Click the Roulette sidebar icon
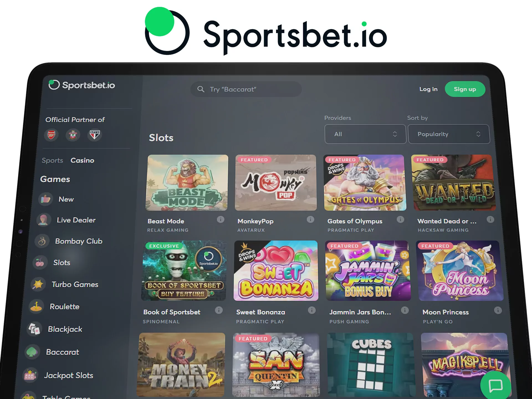 coord(36,306)
